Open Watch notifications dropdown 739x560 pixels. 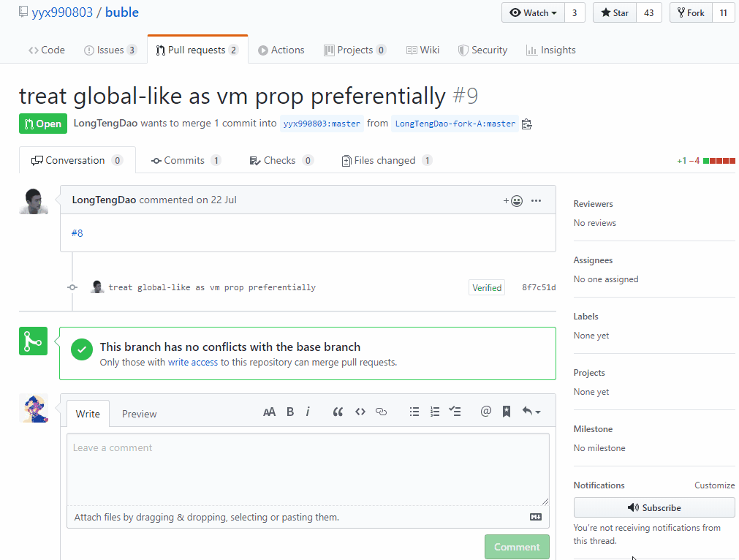click(534, 12)
